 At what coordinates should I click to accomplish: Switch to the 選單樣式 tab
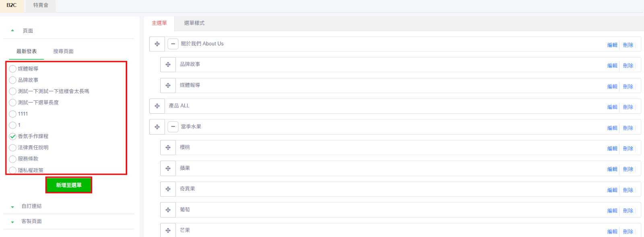pos(194,23)
